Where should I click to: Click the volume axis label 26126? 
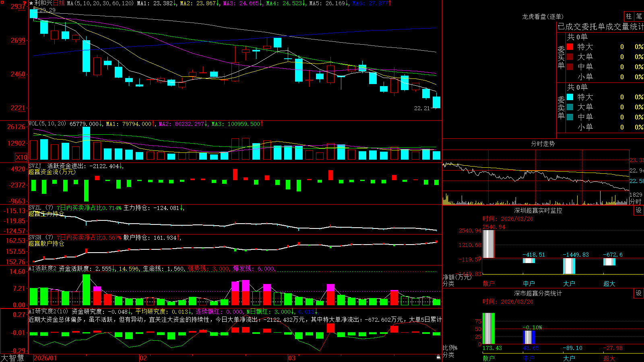pyautogui.click(x=16, y=127)
